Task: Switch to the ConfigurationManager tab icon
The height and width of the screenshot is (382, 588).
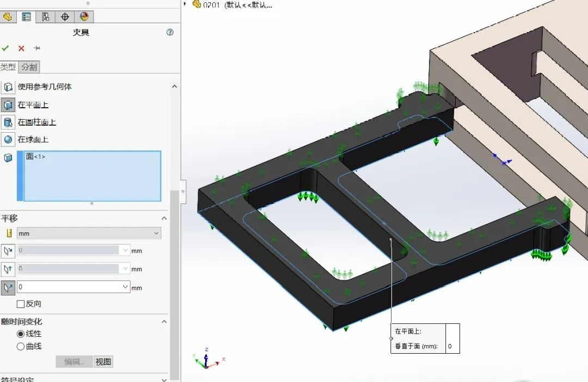Action: [45, 17]
